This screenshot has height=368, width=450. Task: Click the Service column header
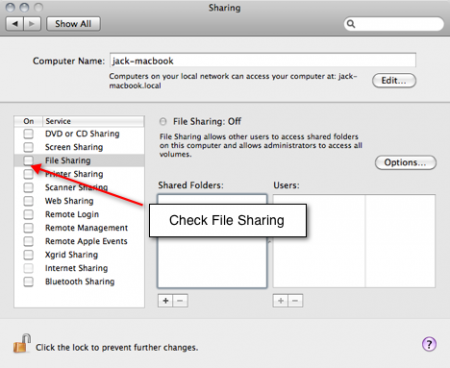coord(93,121)
